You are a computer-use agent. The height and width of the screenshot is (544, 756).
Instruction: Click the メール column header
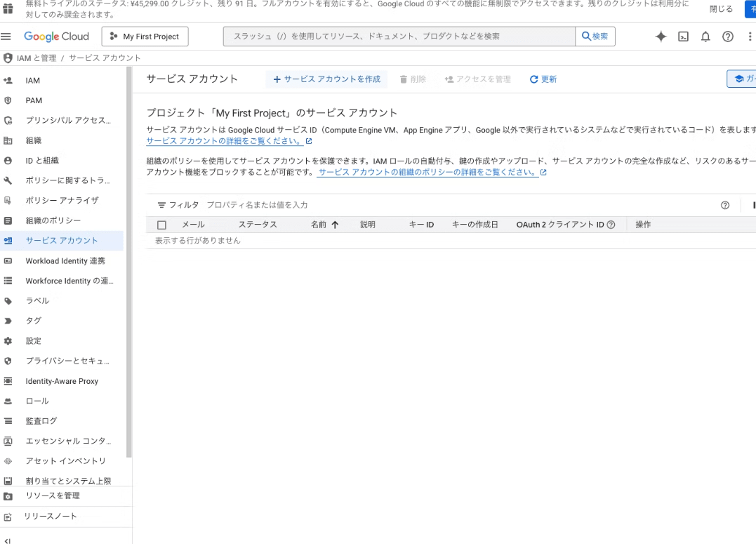[193, 225]
